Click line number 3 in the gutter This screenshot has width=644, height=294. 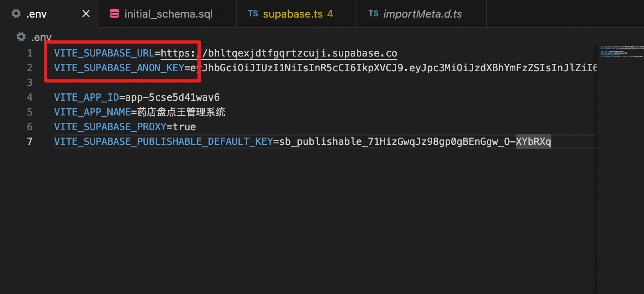click(29, 83)
